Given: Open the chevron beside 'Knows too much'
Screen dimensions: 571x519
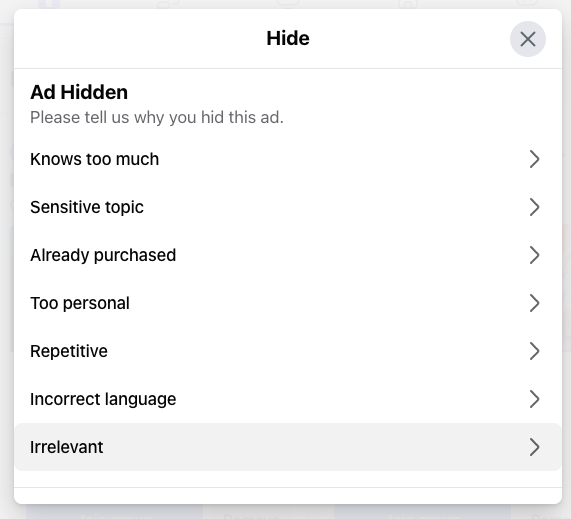Looking at the screenshot, I should point(534,159).
